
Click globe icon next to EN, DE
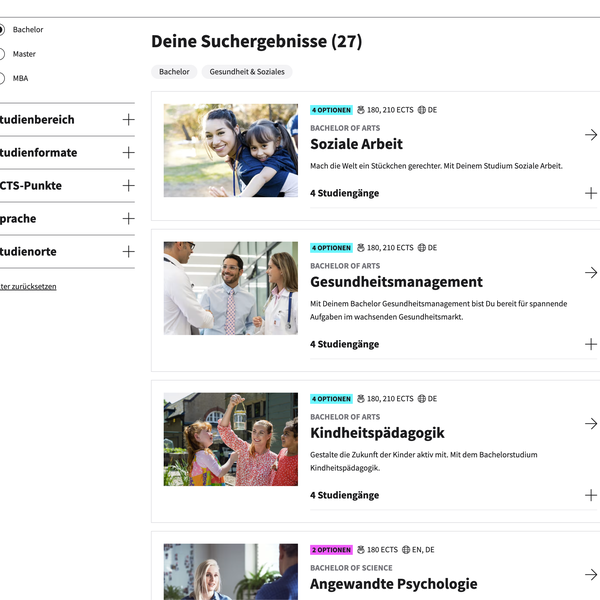(x=406, y=550)
